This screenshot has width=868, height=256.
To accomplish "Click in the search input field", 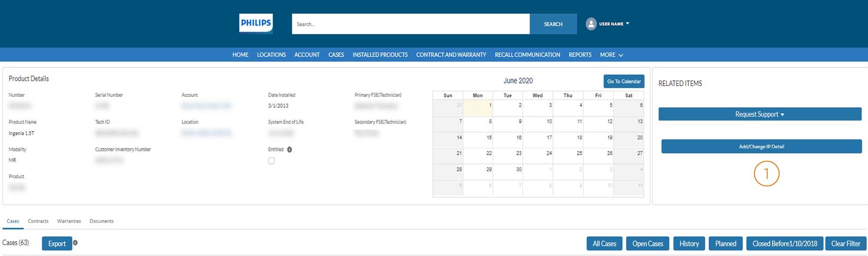I will (410, 24).
